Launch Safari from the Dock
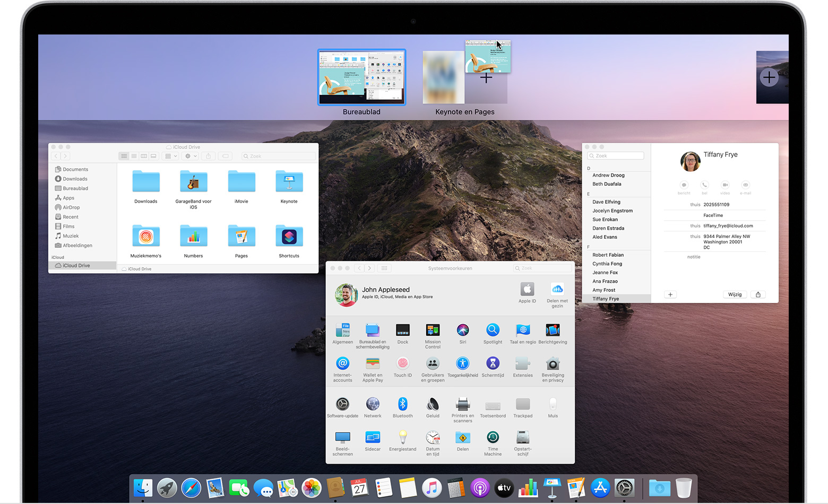The height and width of the screenshot is (504, 828). [x=191, y=488]
